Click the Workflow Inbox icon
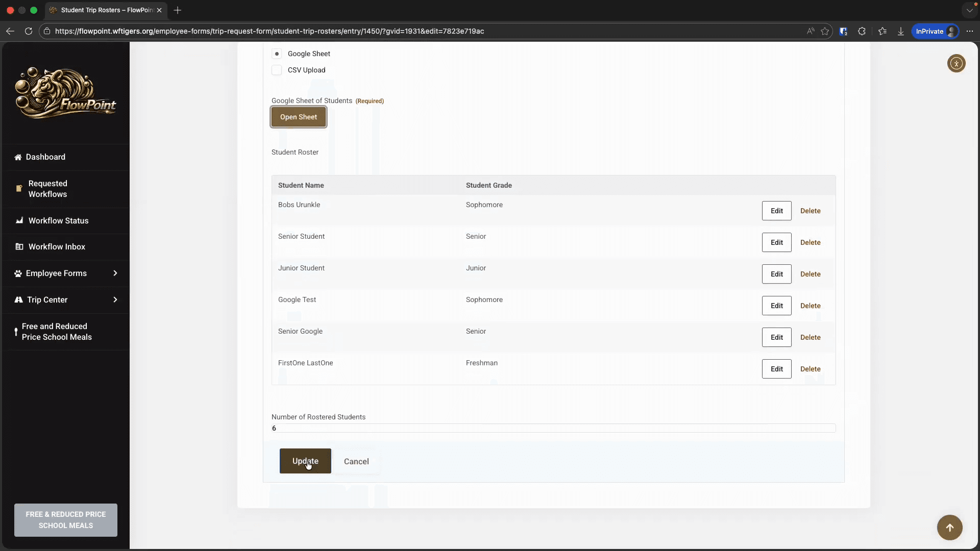Image resolution: width=980 pixels, height=551 pixels. [x=19, y=246]
